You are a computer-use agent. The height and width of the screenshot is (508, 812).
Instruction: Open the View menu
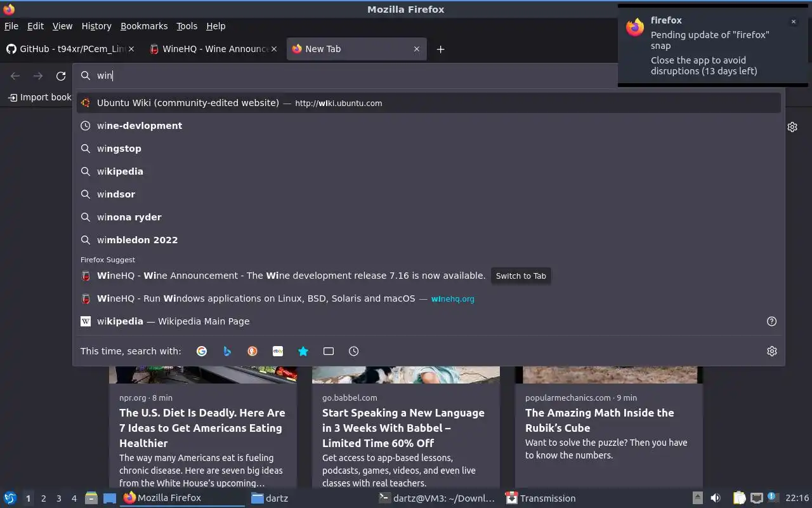62,26
